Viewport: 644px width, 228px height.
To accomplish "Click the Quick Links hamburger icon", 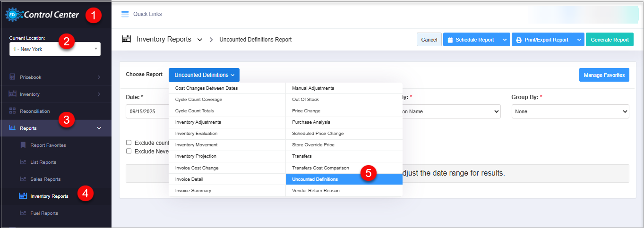I will click(125, 14).
